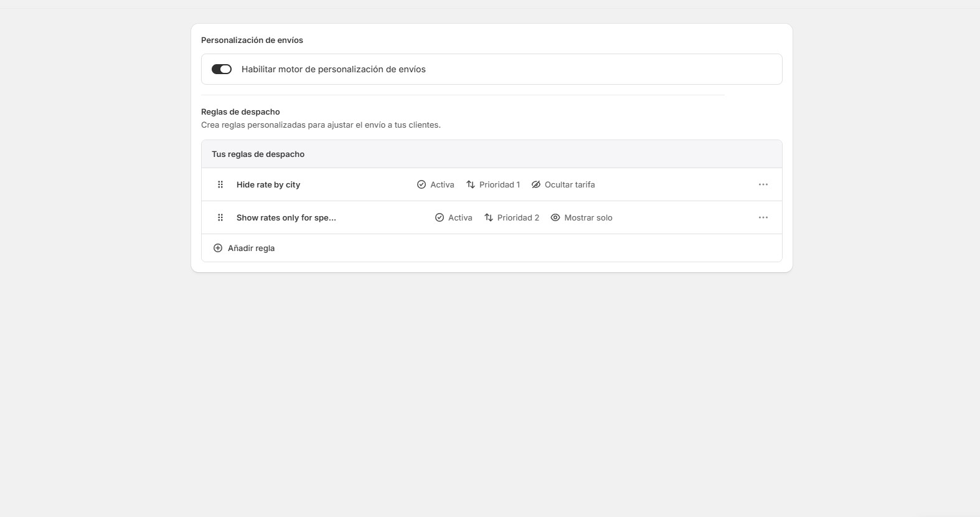Click the Ocultar tarifa label
980x517 pixels.
pyautogui.click(x=570, y=184)
